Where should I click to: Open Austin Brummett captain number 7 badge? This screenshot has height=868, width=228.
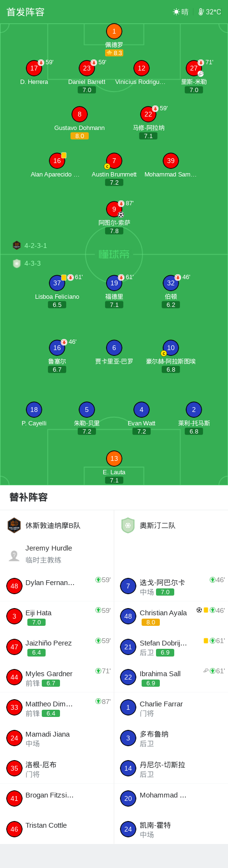point(114,161)
